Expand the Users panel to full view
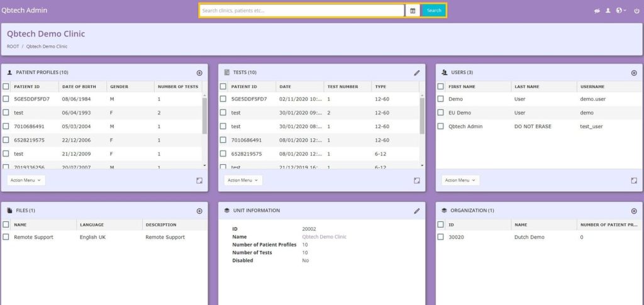The width and height of the screenshot is (644, 305). [x=634, y=180]
